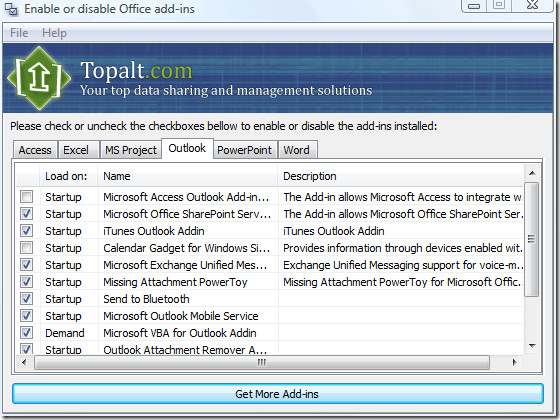Click 'Microsoft Exchange Unified Mes...' name
560x420 pixels.
185,265
